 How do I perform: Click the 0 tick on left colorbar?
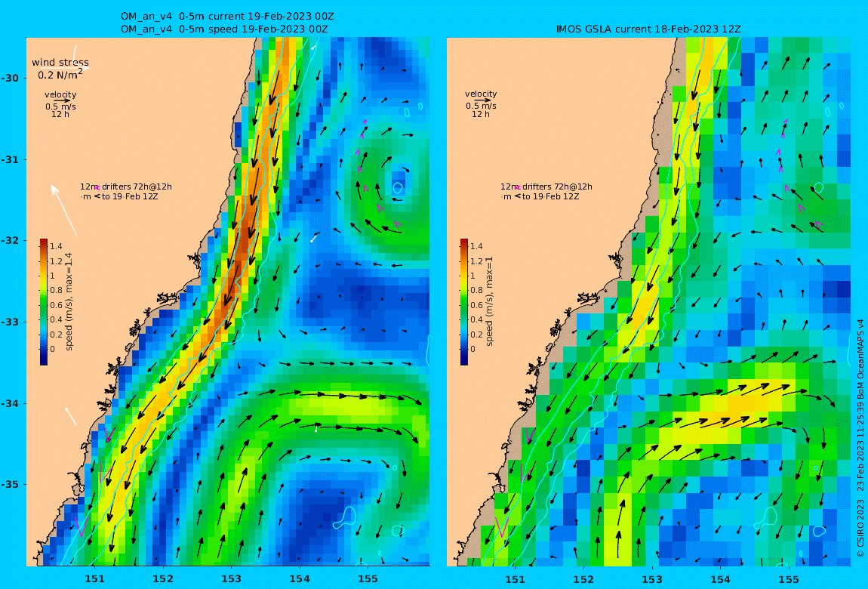(x=53, y=349)
